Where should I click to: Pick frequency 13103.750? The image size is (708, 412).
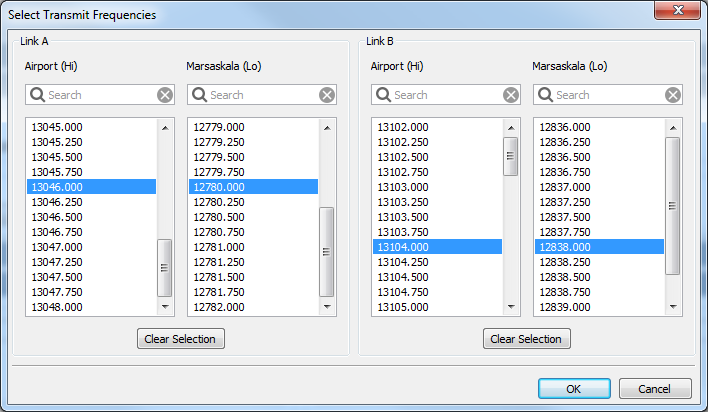pos(438,232)
